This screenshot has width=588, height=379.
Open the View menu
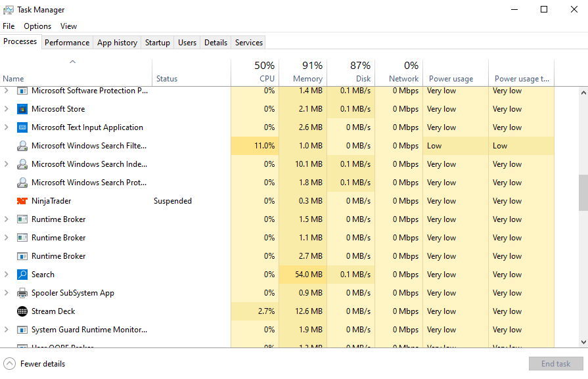pyautogui.click(x=68, y=26)
